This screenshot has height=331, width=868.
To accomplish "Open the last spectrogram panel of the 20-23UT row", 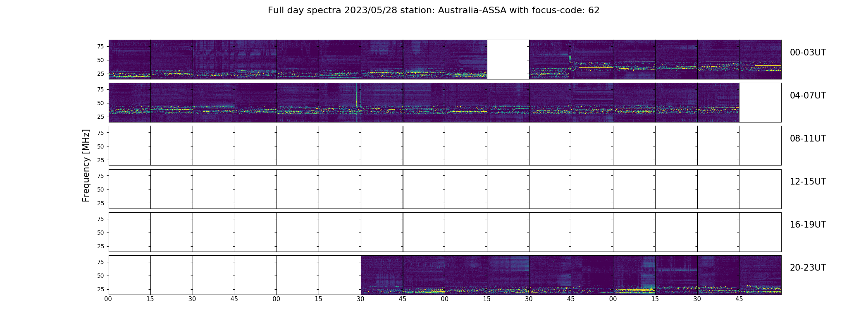I will (760, 275).
